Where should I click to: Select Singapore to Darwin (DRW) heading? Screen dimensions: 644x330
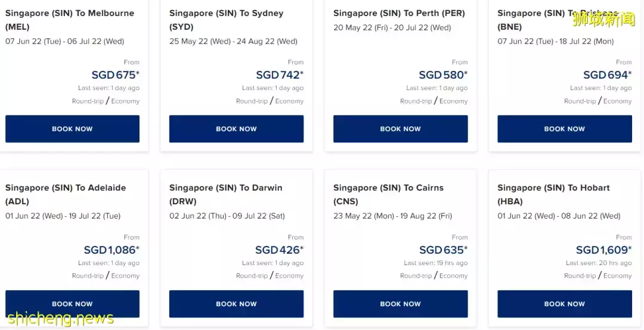point(225,194)
